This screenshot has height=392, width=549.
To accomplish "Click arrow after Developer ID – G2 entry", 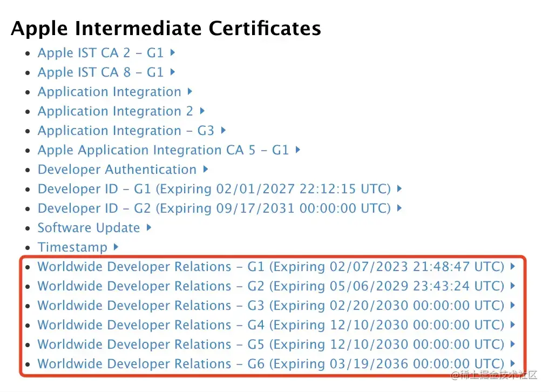I will tap(399, 208).
